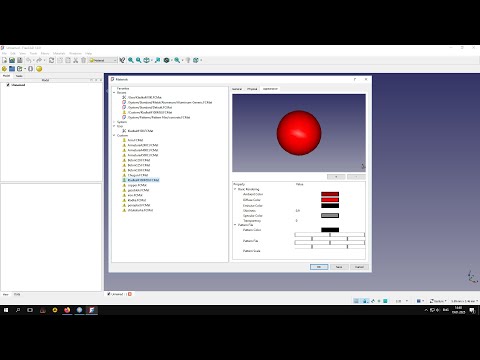Click the FreeCAD icon on Windows taskbar

point(92,310)
